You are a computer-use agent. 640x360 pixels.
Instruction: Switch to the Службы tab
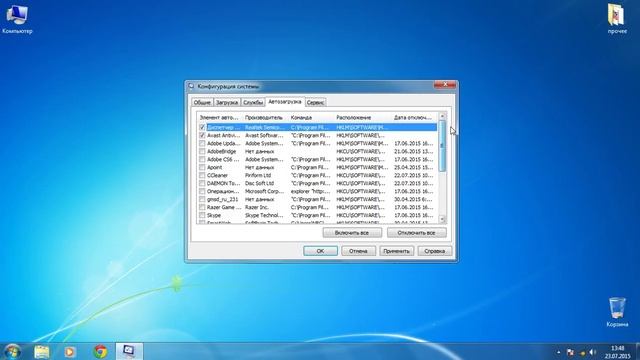[x=253, y=102]
